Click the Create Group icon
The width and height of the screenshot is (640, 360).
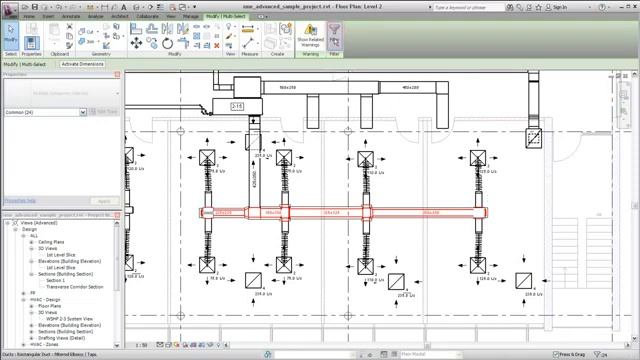pos(285,29)
